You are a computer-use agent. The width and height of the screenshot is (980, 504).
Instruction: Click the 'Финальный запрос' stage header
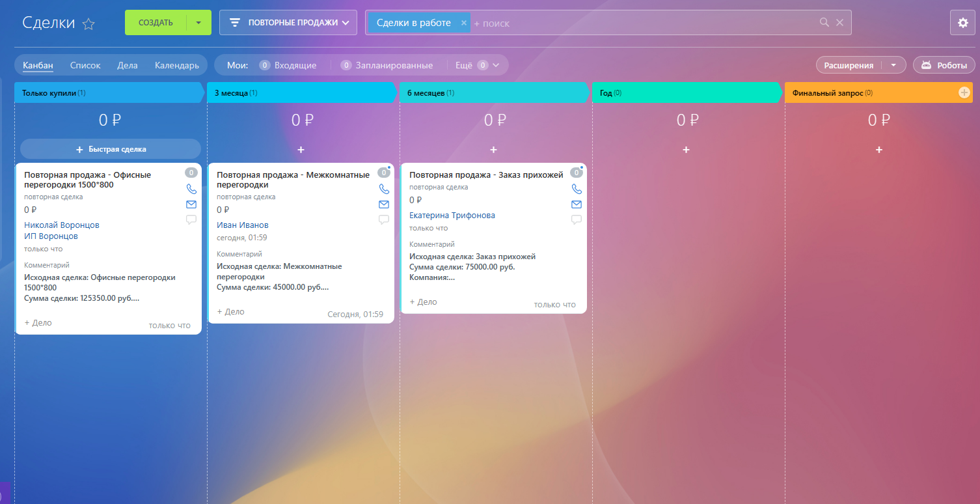tap(878, 93)
